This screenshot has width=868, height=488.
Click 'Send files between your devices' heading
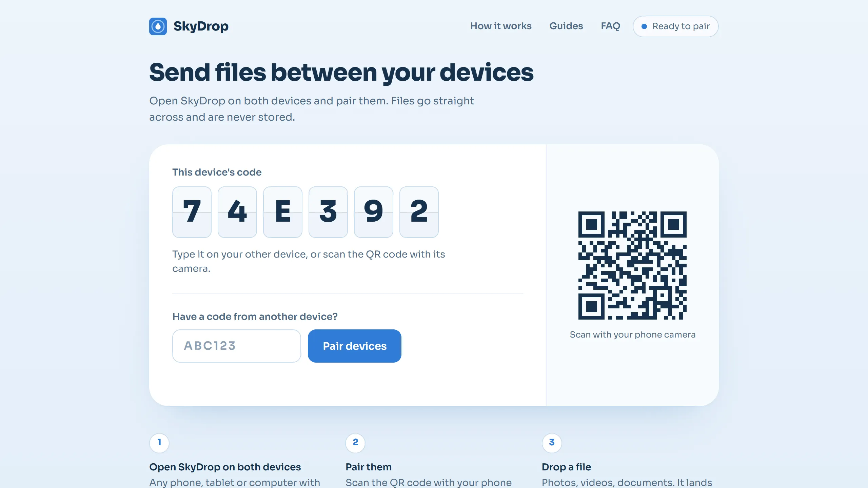click(x=341, y=73)
